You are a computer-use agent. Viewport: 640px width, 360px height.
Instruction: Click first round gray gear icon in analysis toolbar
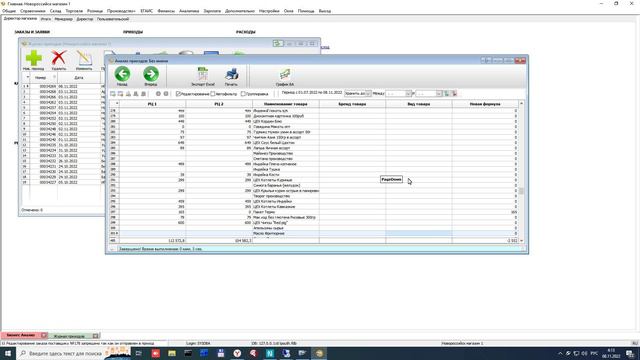point(158,94)
